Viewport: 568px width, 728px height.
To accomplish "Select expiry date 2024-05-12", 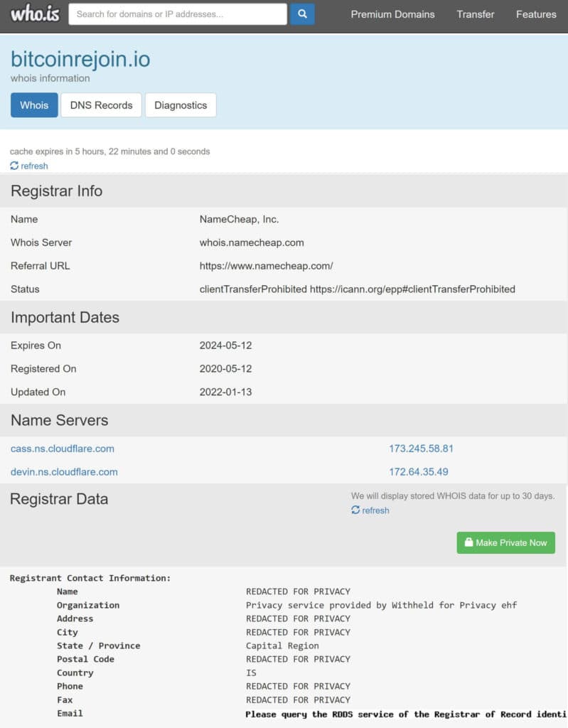I will click(226, 346).
